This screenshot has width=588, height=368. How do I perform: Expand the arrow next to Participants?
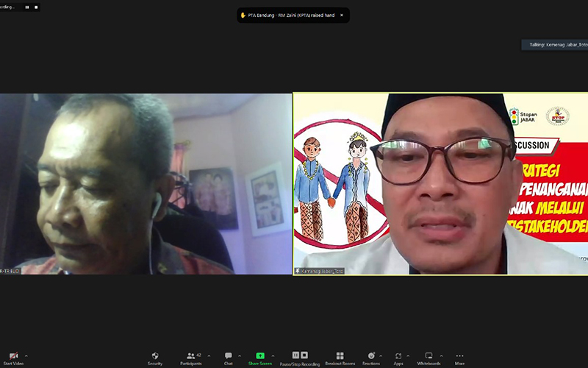(209, 355)
